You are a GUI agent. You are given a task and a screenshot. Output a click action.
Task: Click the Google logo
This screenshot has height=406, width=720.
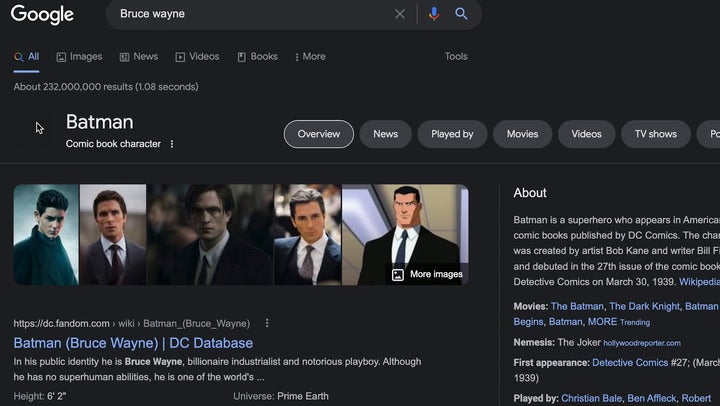click(x=42, y=14)
